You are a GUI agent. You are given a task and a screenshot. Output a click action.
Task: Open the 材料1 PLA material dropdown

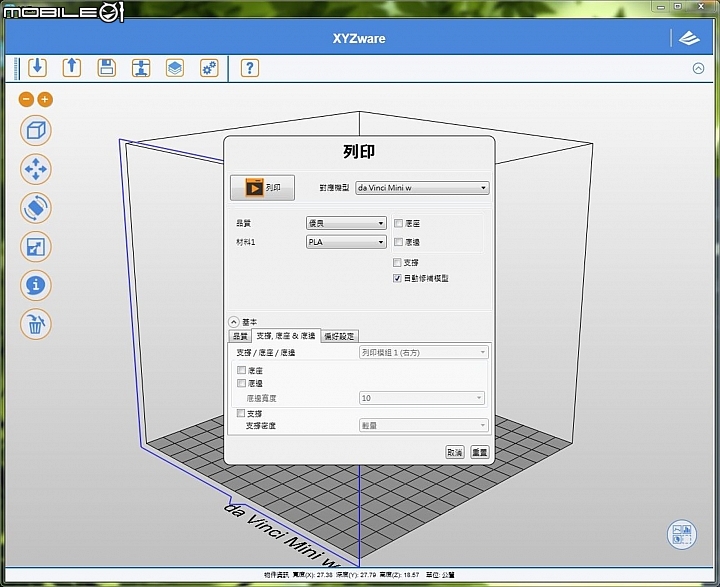pyautogui.click(x=346, y=242)
